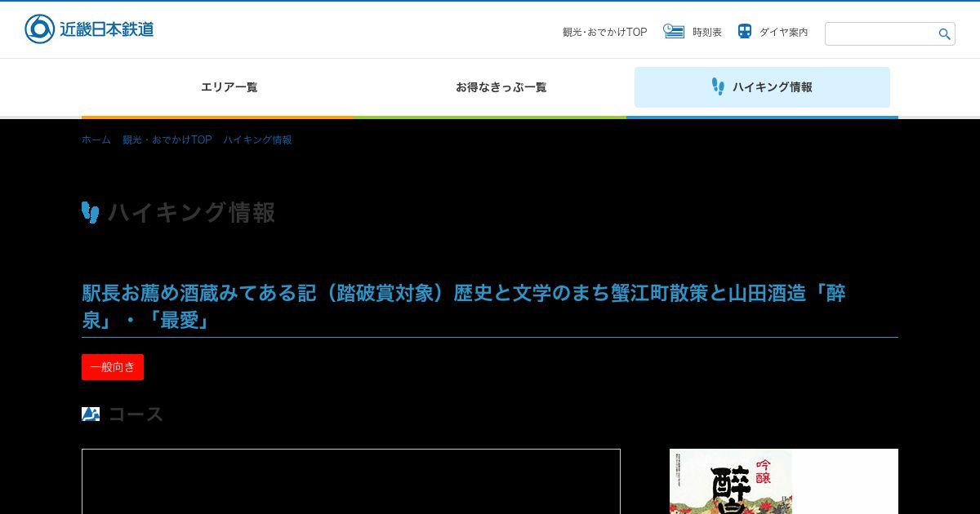Screen dimensions: 980x514
Task: Click the Kintetsu Railway logo
Action: coord(89,29)
